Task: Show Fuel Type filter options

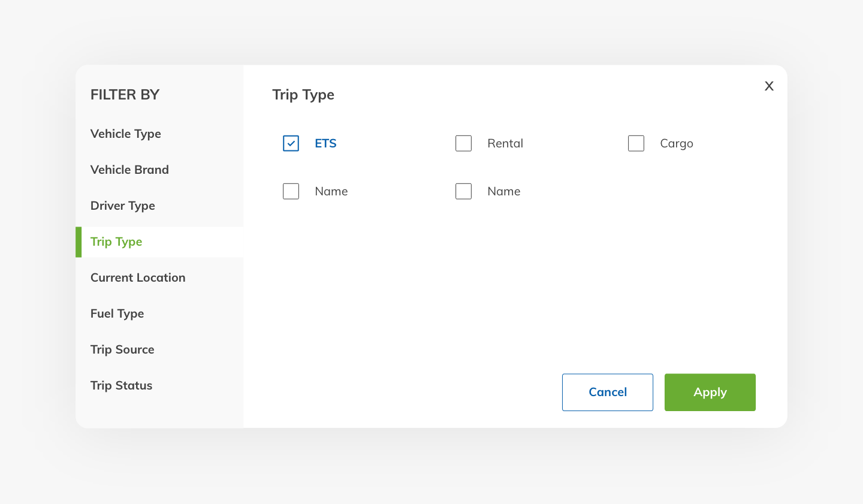Action: (x=117, y=313)
